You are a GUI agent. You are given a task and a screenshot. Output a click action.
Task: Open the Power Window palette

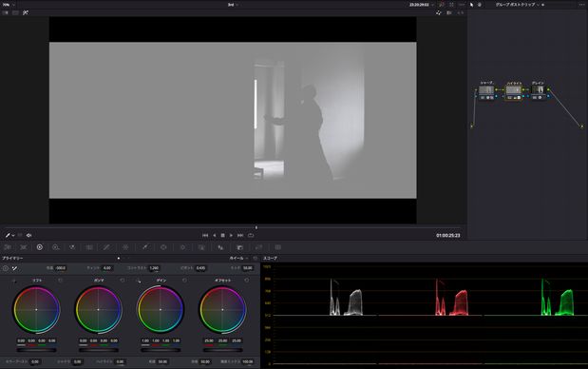coord(163,247)
